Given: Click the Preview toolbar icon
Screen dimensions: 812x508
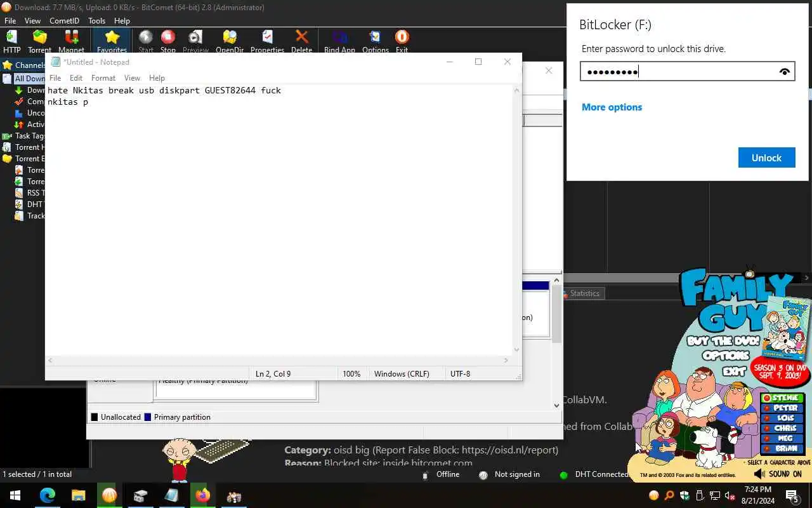Looking at the screenshot, I should (195, 41).
